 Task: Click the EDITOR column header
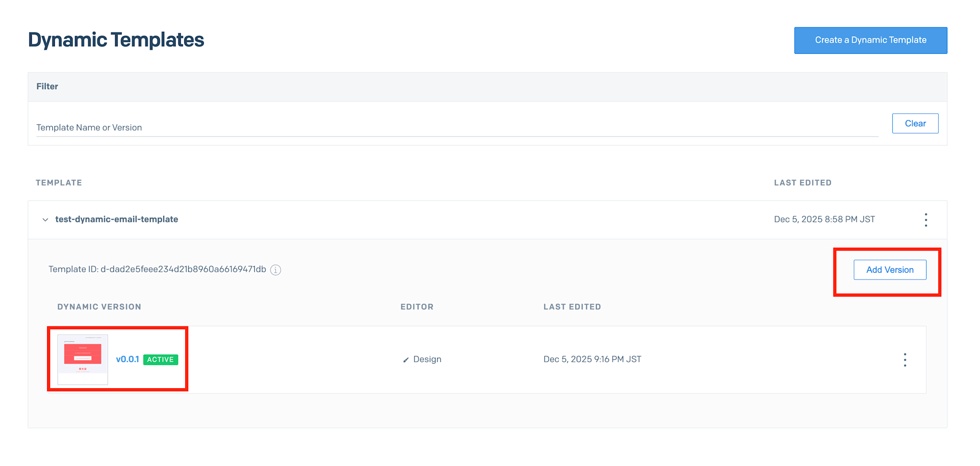(416, 307)
